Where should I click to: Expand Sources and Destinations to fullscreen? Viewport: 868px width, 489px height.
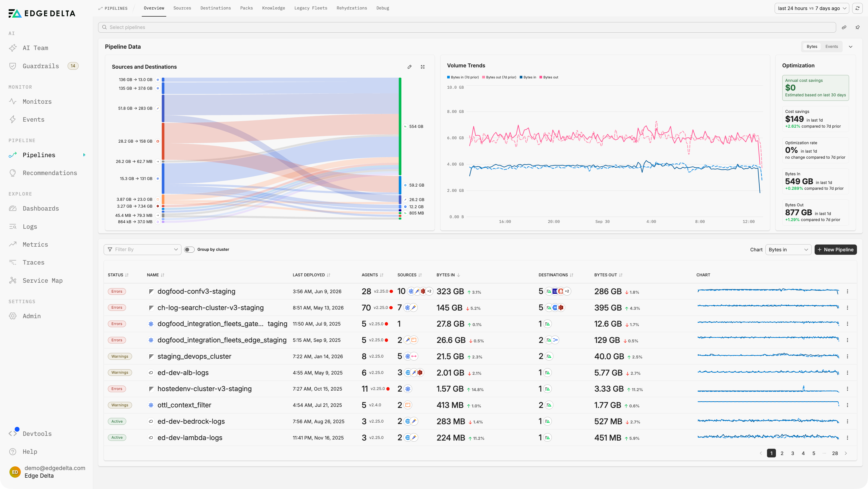coord(422,67)
